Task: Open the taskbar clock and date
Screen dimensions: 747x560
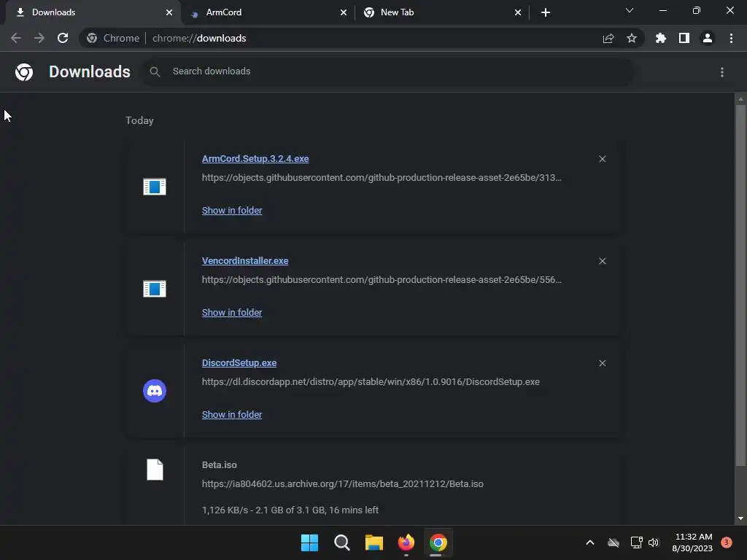Action: tap(692, 542)
